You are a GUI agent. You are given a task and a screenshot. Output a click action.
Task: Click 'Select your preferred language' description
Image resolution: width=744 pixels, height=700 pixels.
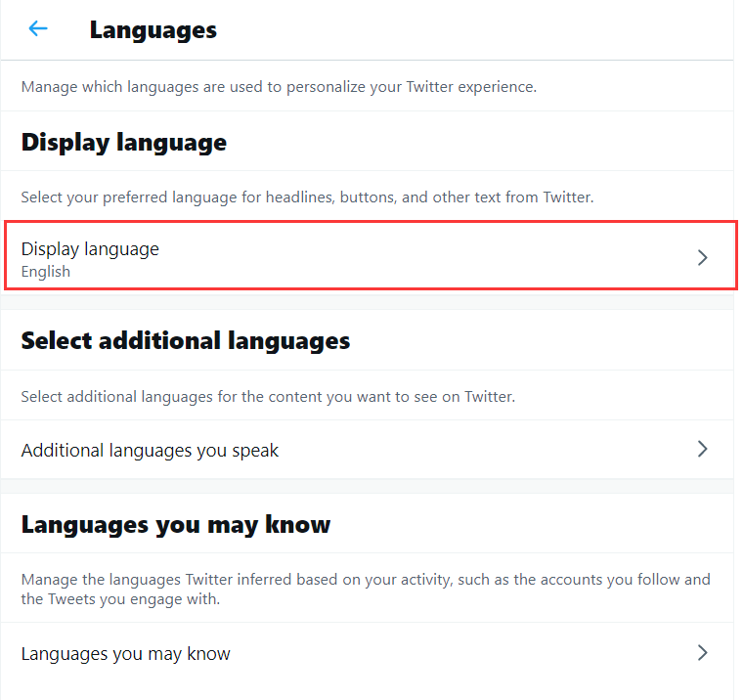click(x=307, y=197)
